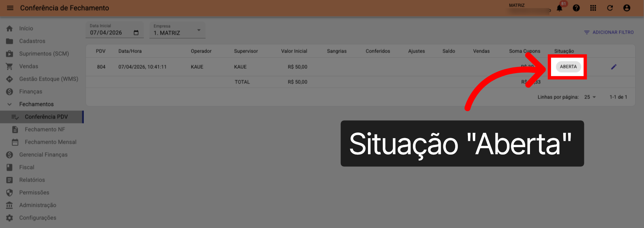Viewport: 644px width, 228px height.
Task: Click the Fiscal book icon
Action: (x=9, y=167)
